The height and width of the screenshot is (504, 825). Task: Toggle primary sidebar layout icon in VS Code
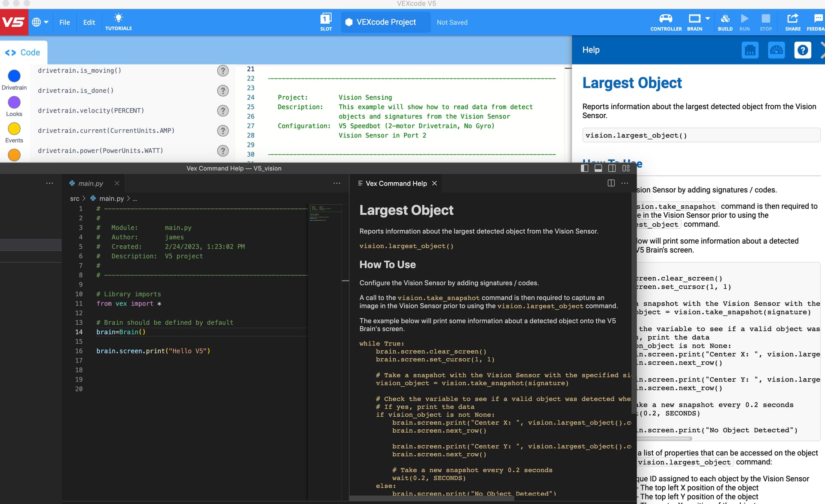pyautogui.click(x=584, y=168)
